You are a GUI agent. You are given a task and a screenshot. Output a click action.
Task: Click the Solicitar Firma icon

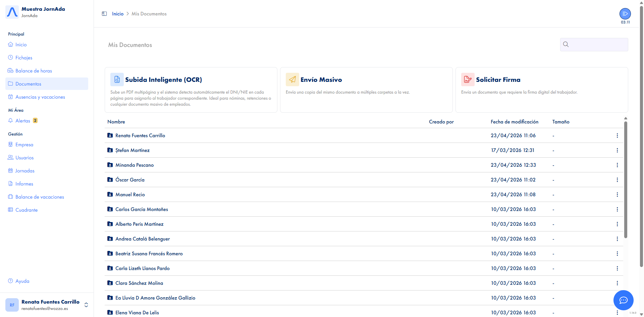(x=468, y=80)
